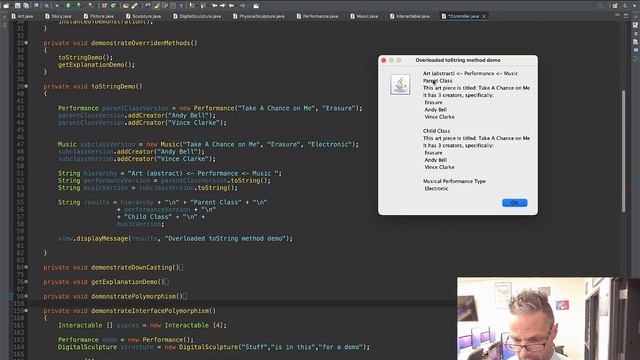The width and height of the screenshot is (640, 360).
Task: Click the Save All icon in toolbar
Action: 26,6
